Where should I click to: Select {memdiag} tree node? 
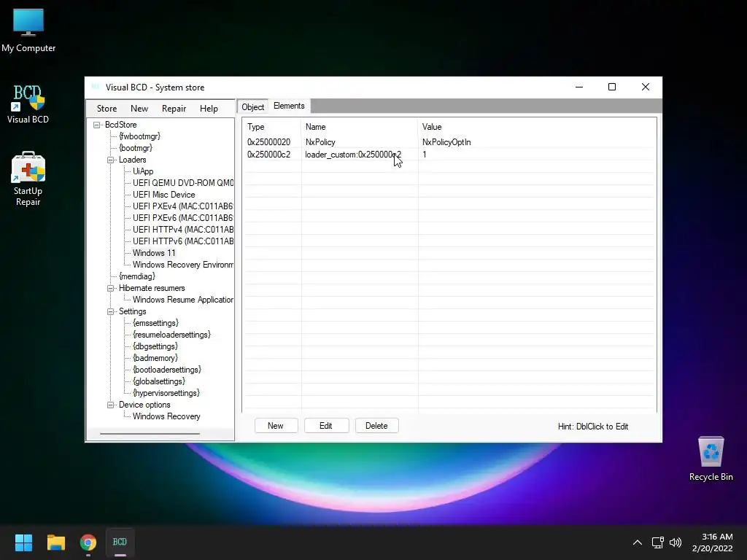click(136, 276)
